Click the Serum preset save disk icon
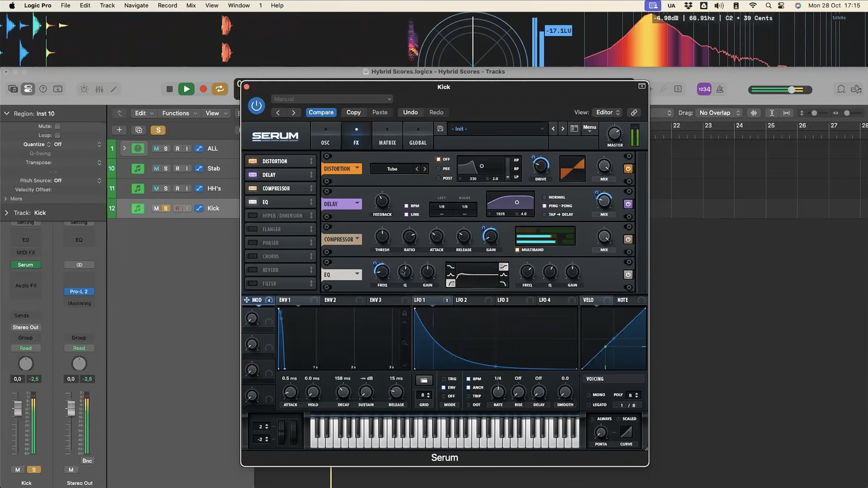 440,129
